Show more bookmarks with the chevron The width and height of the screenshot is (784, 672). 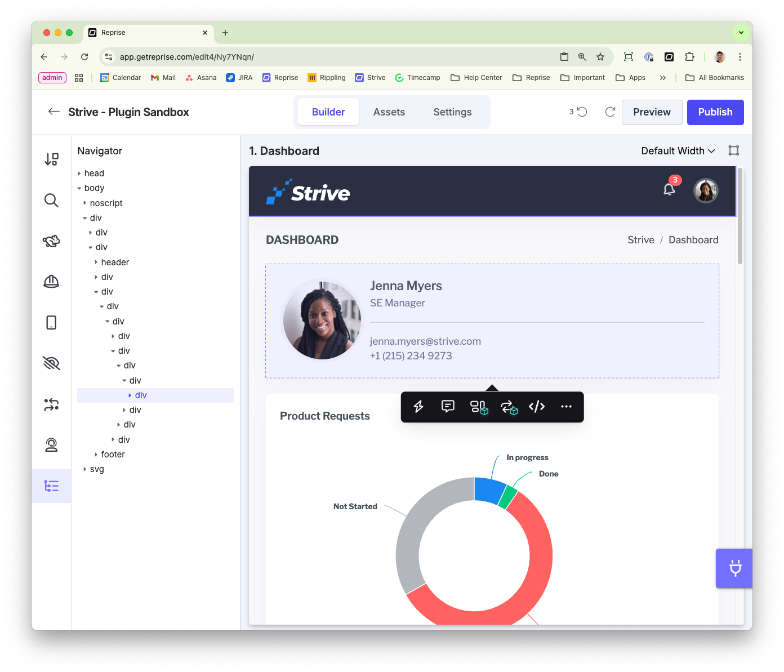coord(663,78)
